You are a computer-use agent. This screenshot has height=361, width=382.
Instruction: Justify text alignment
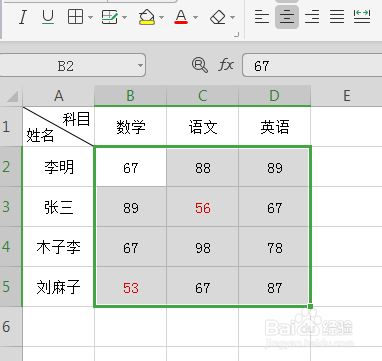[x=337, y=17]
